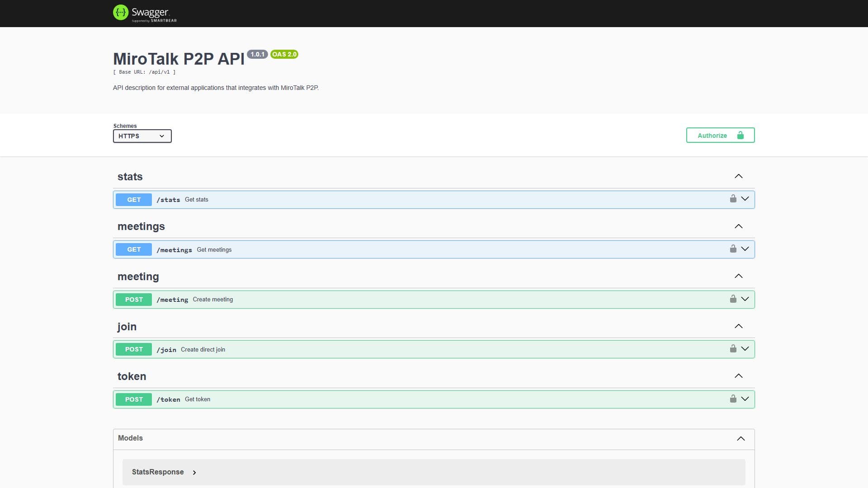Click the /join path text
This screenshot has width=868, height=488.
point(166,350)
